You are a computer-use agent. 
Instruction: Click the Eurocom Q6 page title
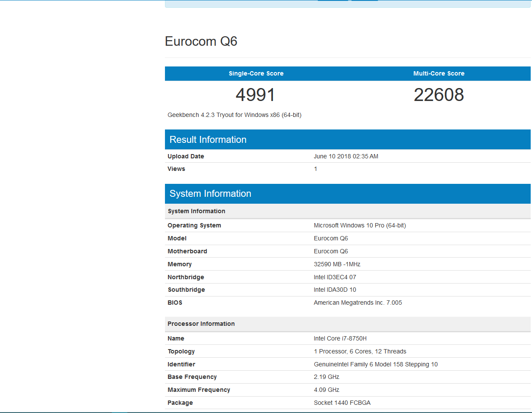[x=201, y=41]
